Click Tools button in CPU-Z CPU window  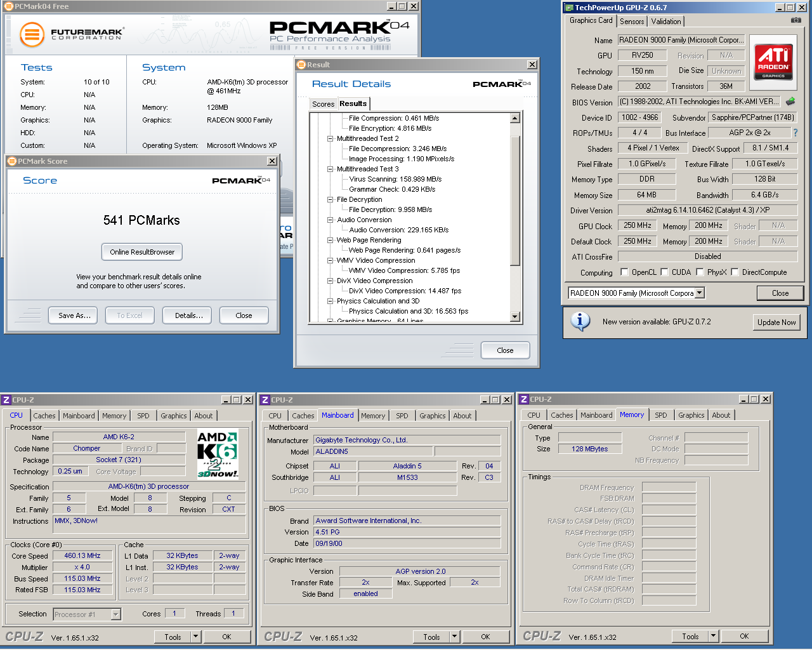[173, 637]
